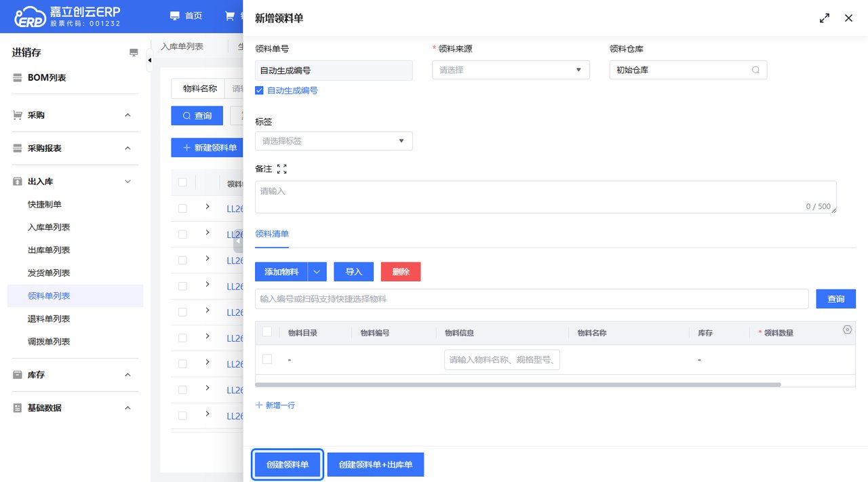The width and height of the screenshot is (868, 482).
Task: Open 发货单列表 in the sidebar
Action: [49, 273]
